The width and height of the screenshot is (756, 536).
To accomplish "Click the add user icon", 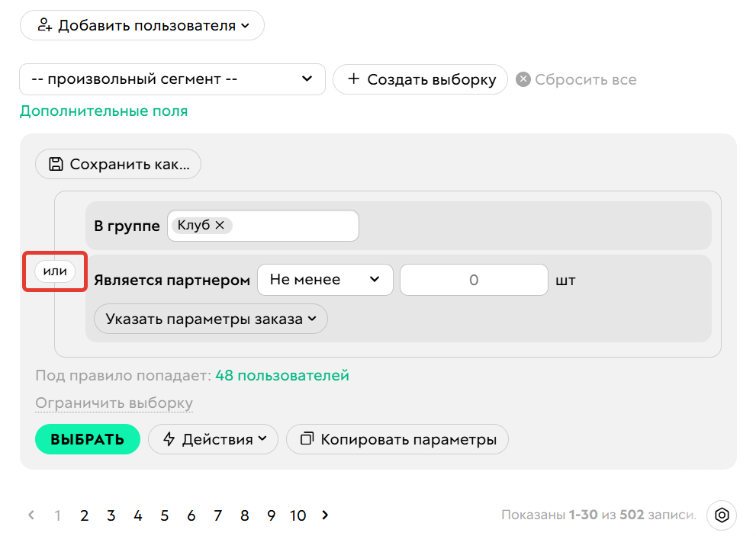I will (43, 24).
